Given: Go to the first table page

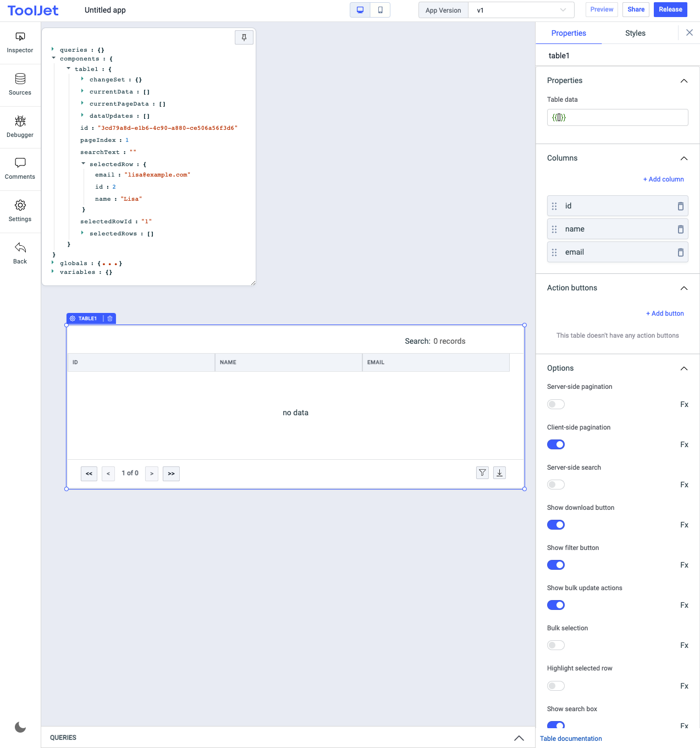Looking at the screenshot, I should pyautogui.click(x=89, y=474).
